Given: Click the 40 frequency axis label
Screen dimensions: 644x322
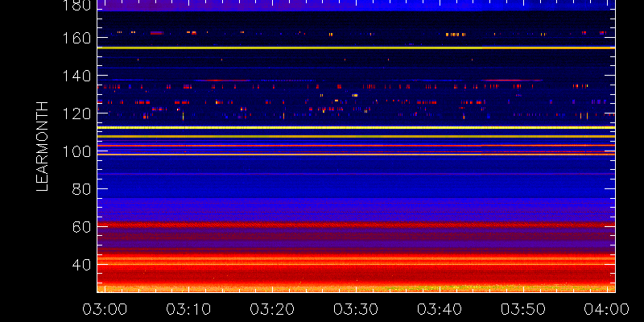Looking at the screenshot, I should tap(82, 265).
